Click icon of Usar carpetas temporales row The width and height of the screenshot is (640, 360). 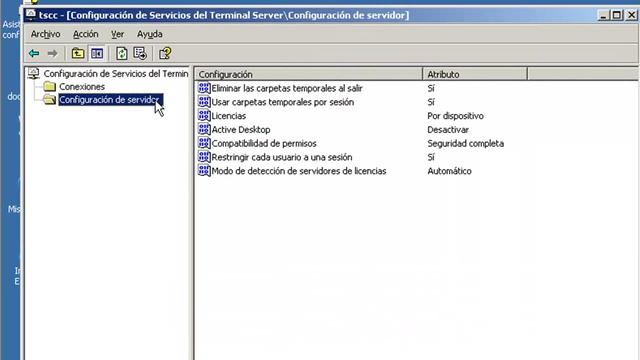tap(204, 102)
